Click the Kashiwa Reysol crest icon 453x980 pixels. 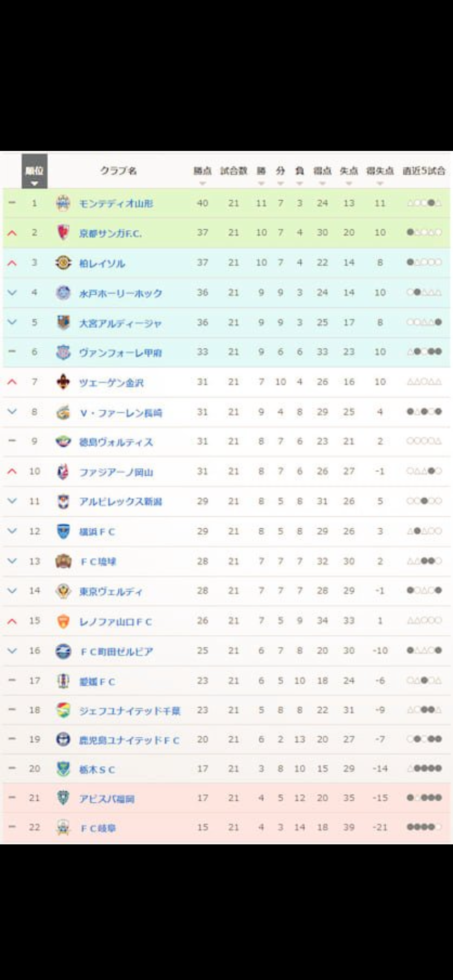coord(63,262)
